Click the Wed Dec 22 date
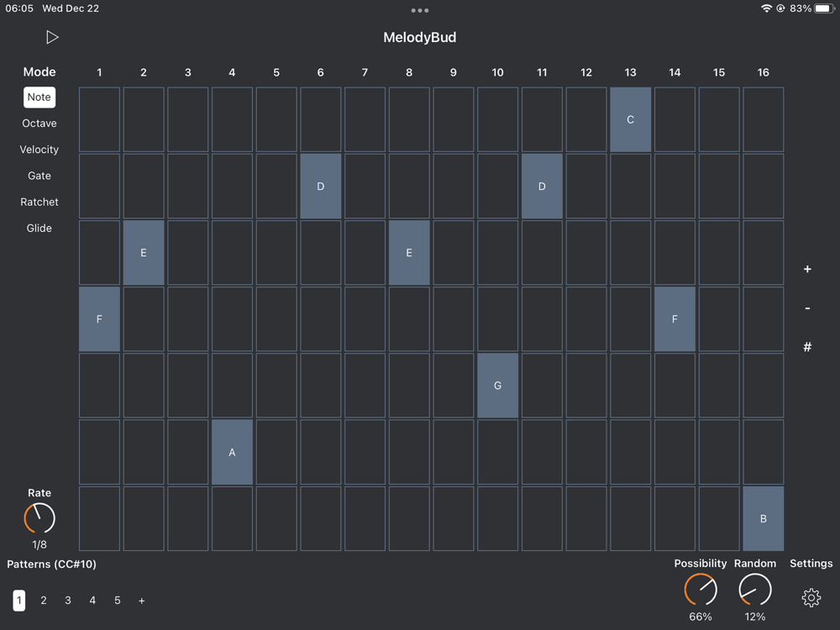The height and width of the screenshot is (630, 840). click(x=71, y=8)
